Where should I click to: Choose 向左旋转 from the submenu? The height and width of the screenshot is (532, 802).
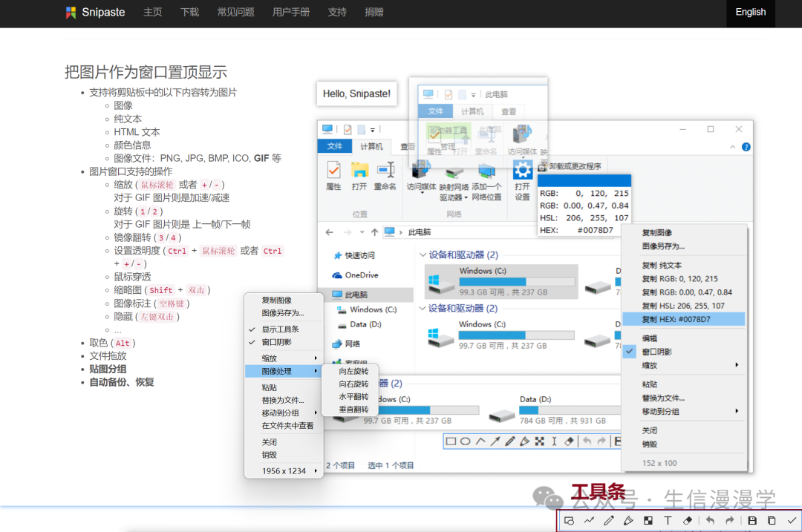pyautogui.click(x=353, y=371)
